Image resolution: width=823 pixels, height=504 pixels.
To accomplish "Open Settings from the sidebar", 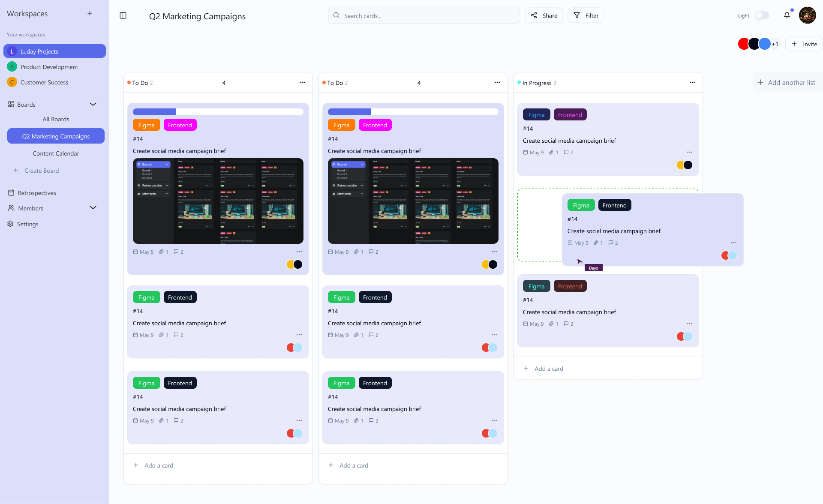I will point(28,224).
